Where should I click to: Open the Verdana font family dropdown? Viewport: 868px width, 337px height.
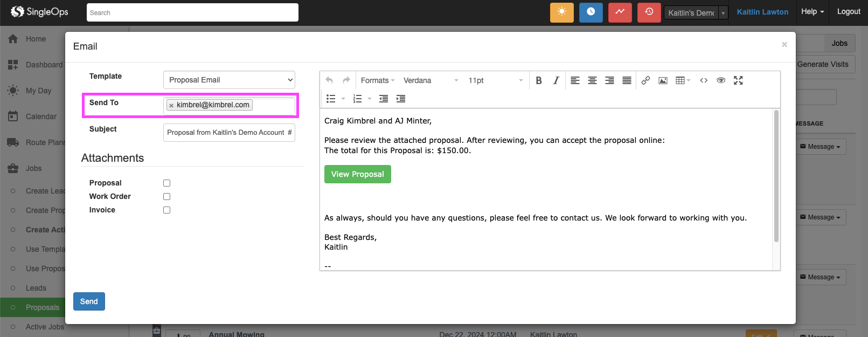coord(430,80)
